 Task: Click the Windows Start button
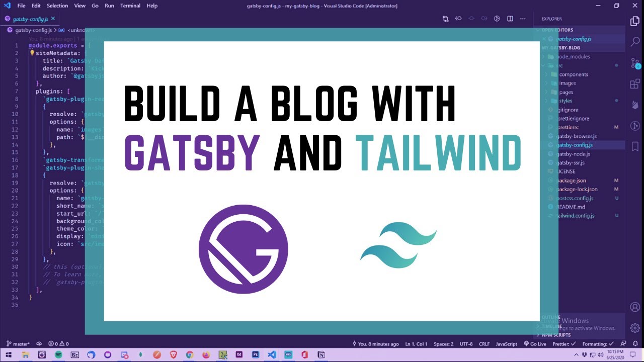click(x=9, y=354)
